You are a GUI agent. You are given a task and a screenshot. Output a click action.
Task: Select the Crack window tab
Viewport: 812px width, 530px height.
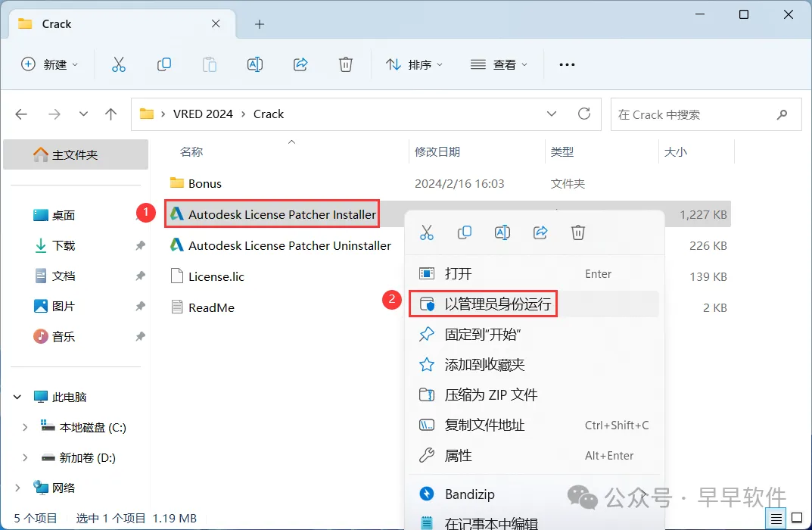122,23
